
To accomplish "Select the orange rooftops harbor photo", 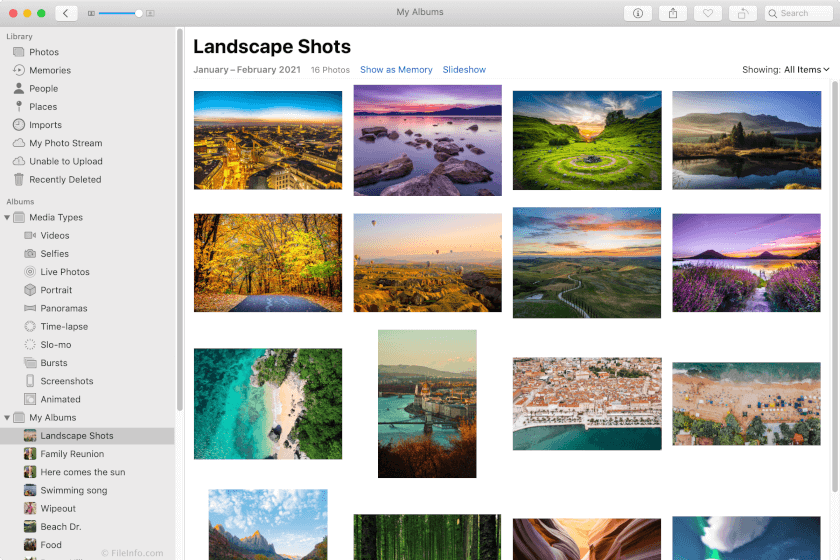I will (x=587, y=404).
